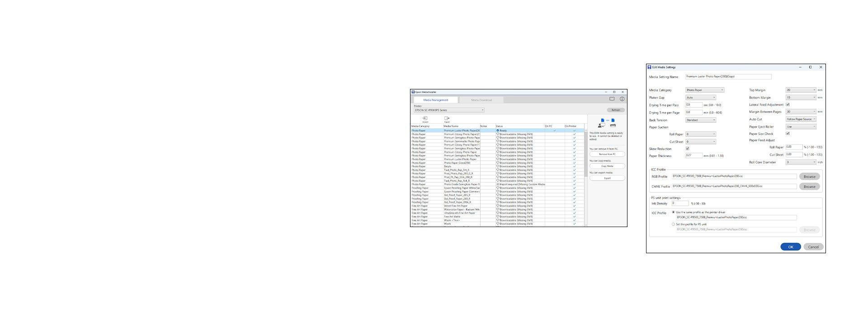Screen dimensions: 868x316
Task: Select the Media Management tab
Action: pyautogui.click(x=435, y=100)
